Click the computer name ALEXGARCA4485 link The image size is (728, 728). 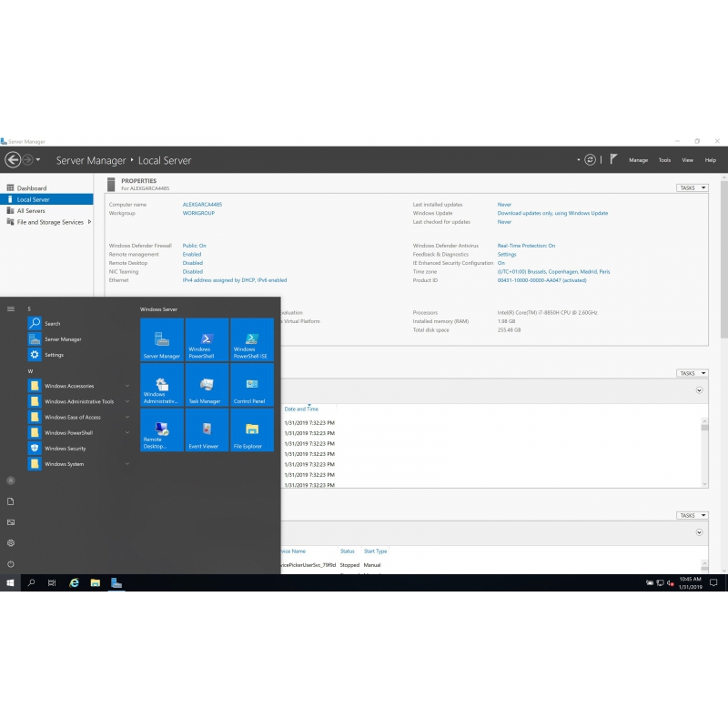(x=202, y=205)
